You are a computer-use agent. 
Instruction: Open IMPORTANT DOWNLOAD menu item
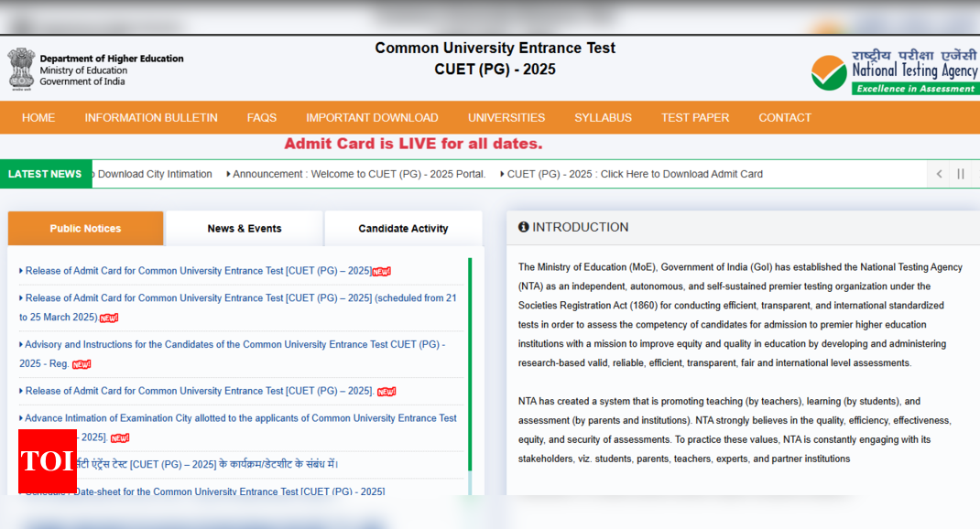tap(372, 117)
